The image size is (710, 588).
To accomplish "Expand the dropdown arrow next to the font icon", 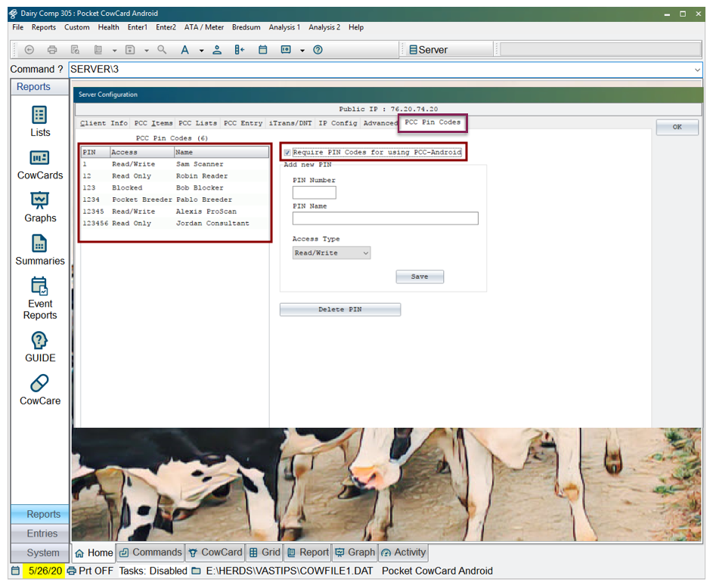I will tap(201, 50).
